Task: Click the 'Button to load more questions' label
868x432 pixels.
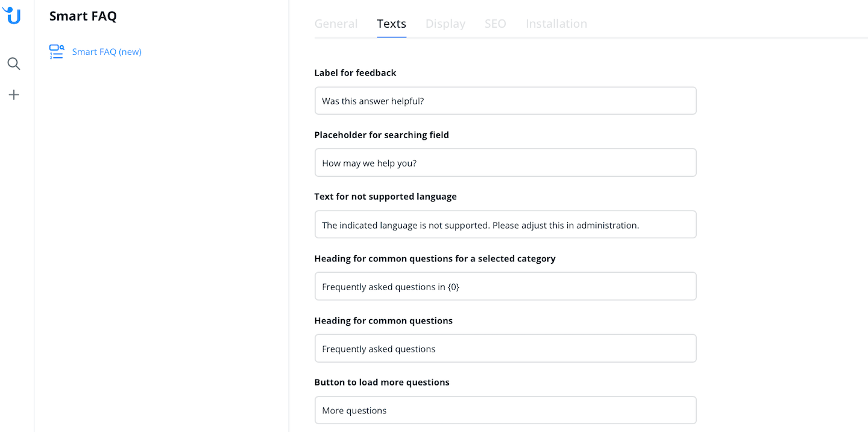Action: pos(382,383)
